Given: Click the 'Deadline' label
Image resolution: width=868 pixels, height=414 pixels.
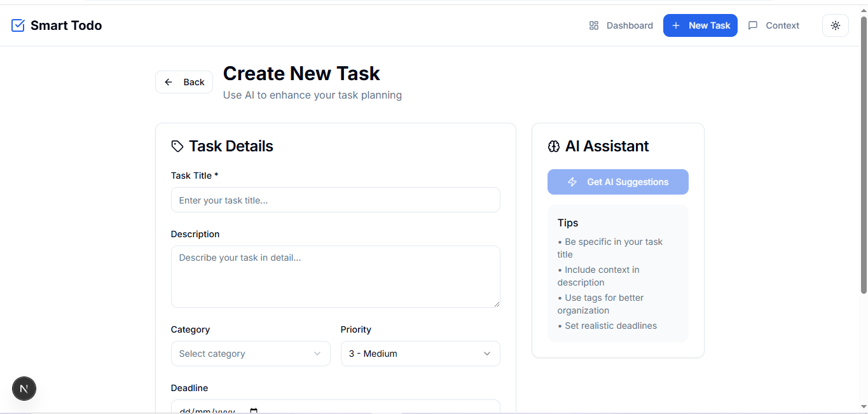Looking at the screenshot, I should coord(189,388).
